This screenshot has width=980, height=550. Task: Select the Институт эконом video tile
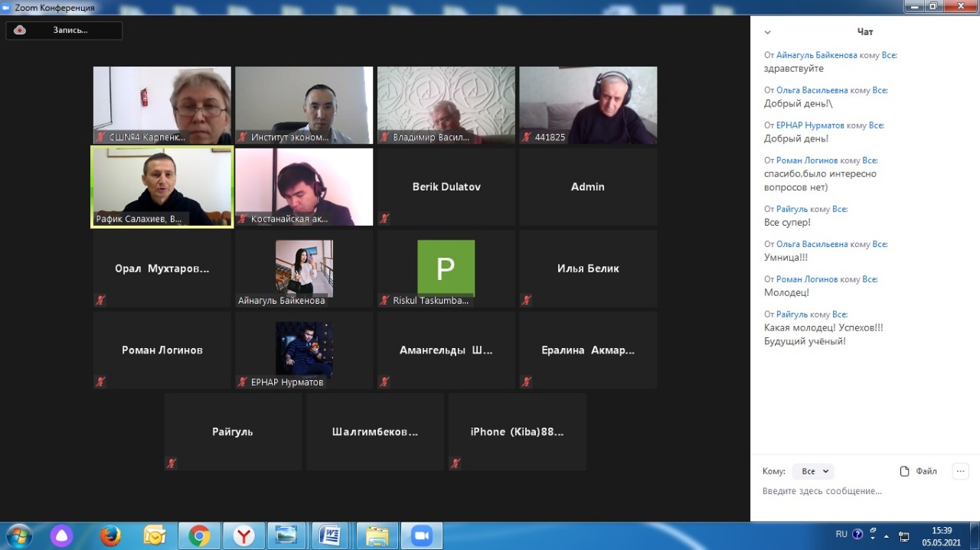click(x=304, y=105)
